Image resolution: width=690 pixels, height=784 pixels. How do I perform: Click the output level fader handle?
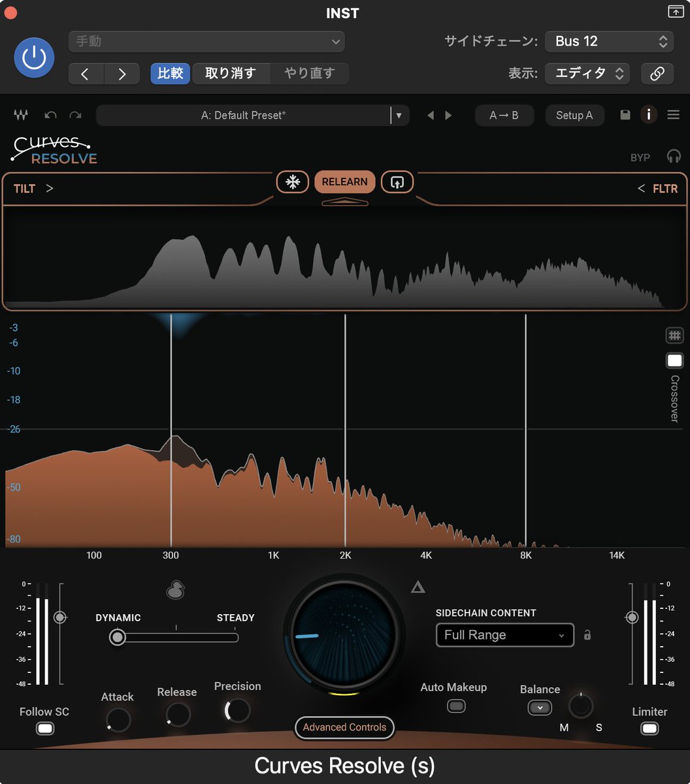click(x=631, y=617)
